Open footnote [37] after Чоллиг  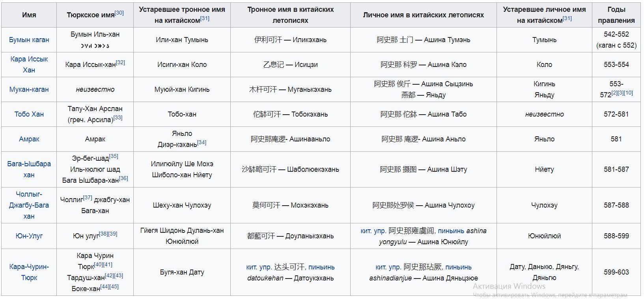[x=88, y=197]
